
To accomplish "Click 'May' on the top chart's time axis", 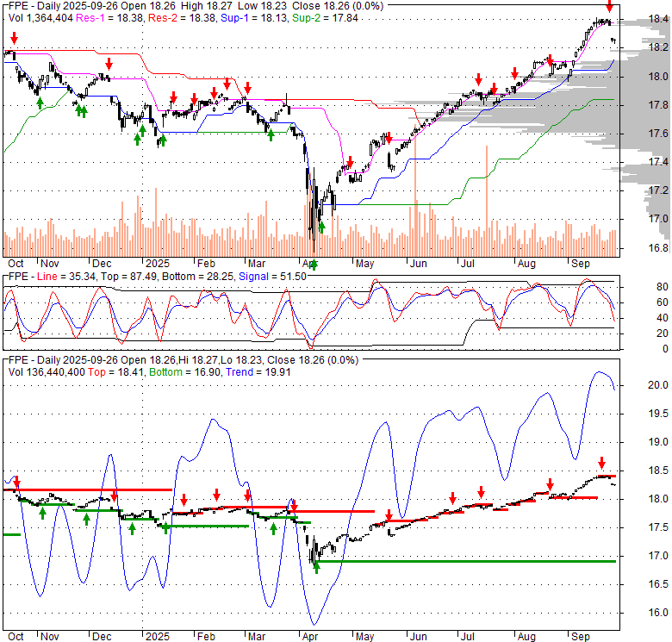I will coord(364,264).
